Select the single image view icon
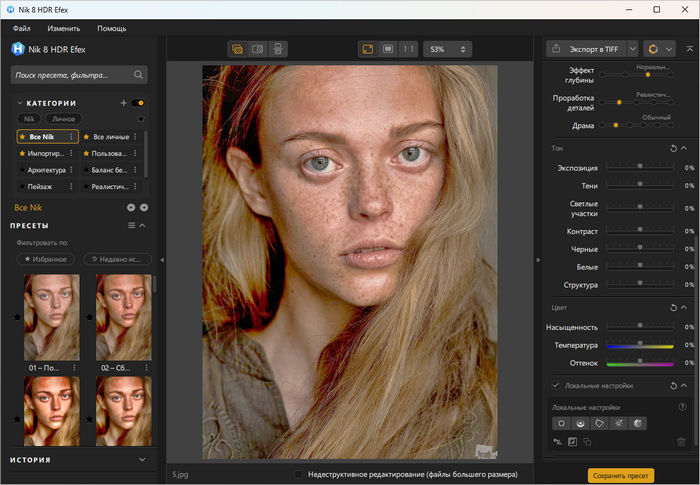The width and height of the screenshot is (700, 485). point(238,48)
